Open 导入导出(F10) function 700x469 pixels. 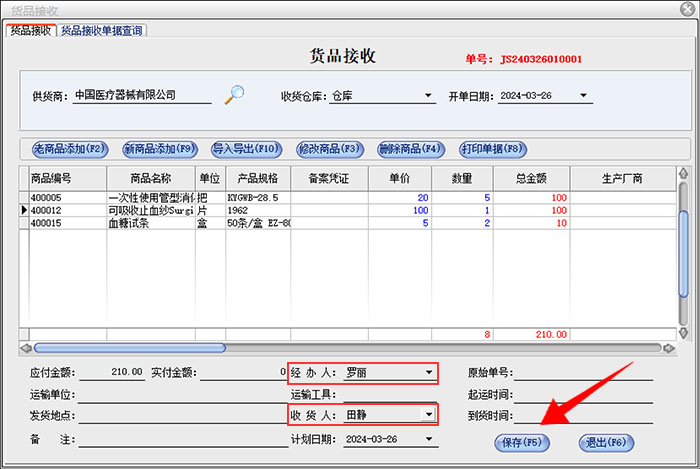[246, 149]
